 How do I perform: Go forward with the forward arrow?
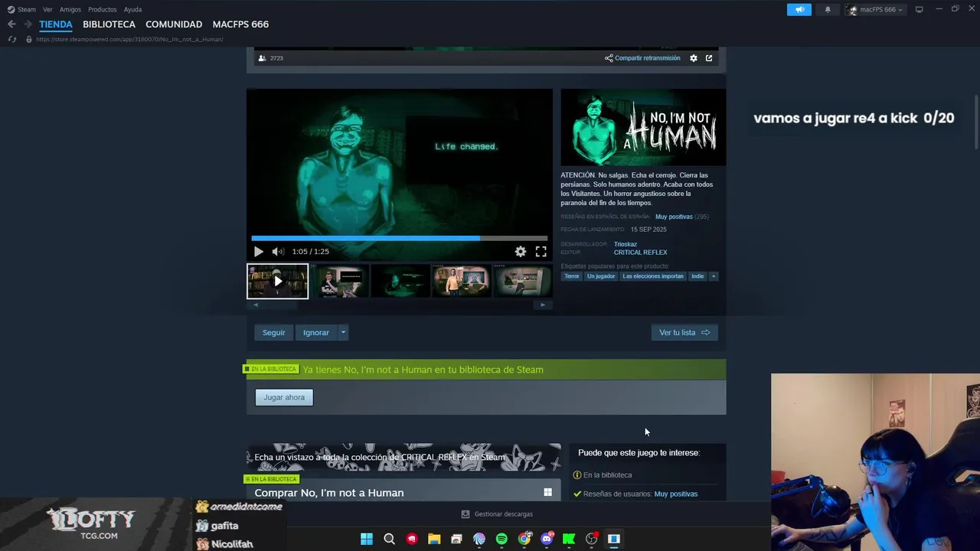pos(28,24)
